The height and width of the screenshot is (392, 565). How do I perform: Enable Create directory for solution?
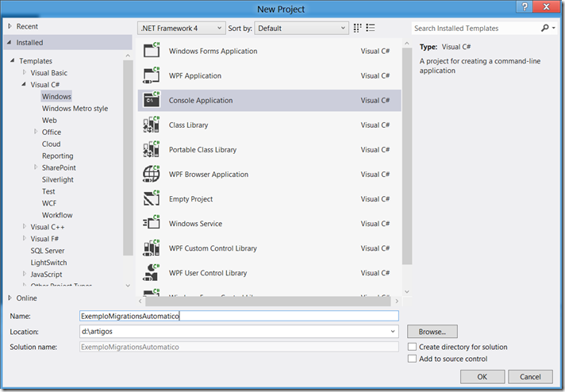pos(412,347)
